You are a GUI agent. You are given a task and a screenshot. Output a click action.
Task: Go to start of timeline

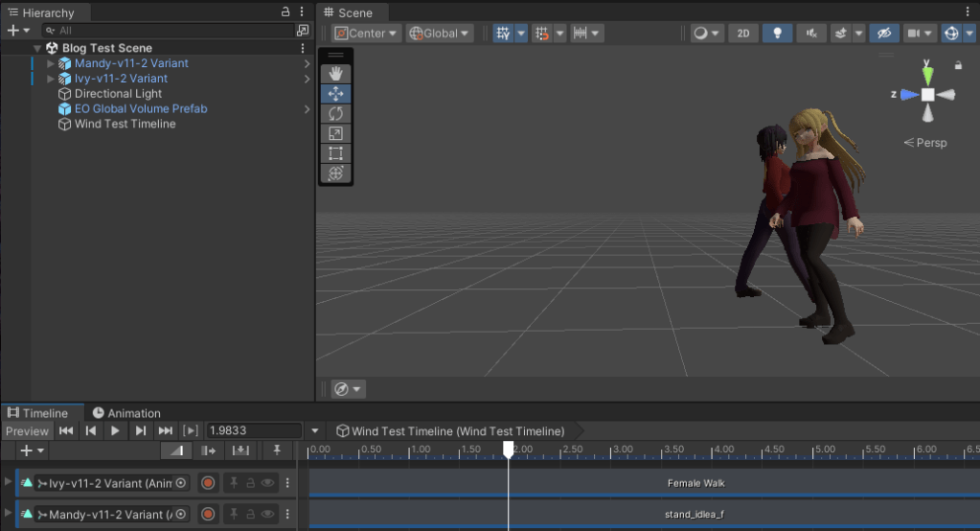coord(66,431)
